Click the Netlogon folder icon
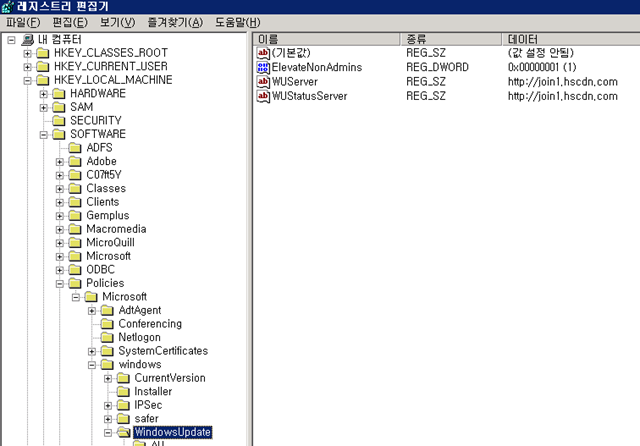This screenshot has width=640, height=446. click(107, 337)
